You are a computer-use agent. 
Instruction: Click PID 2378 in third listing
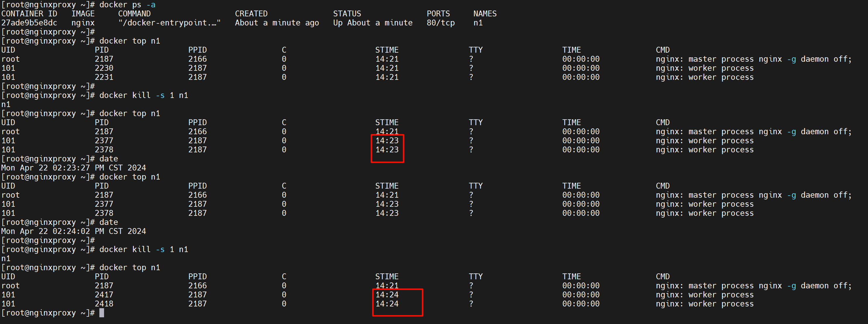(104, 213)
